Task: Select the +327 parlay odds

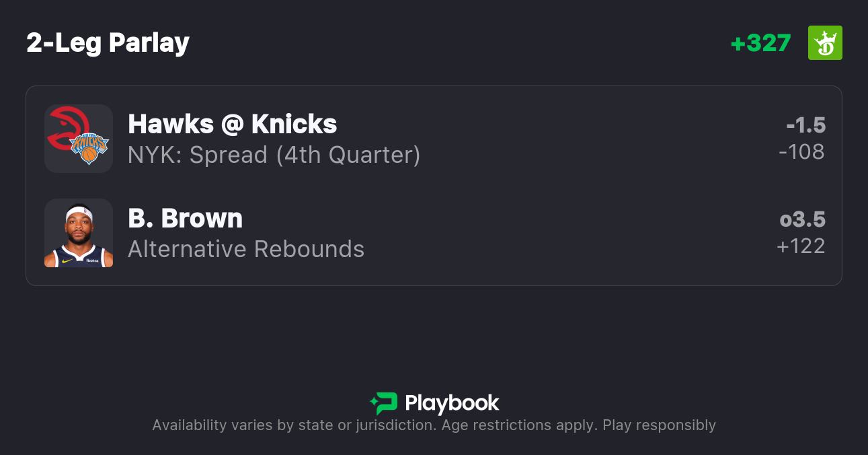Action: click(x=760, y=43)
